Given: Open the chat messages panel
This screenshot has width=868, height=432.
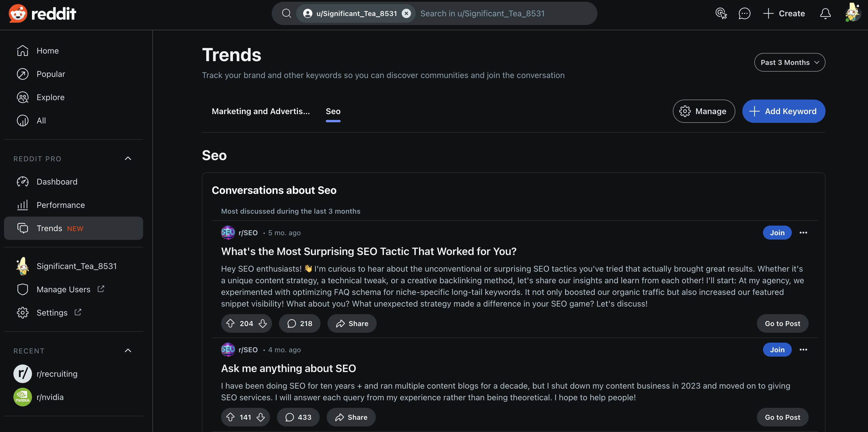Looking at the screenshot, I should [x=744, y=13].
